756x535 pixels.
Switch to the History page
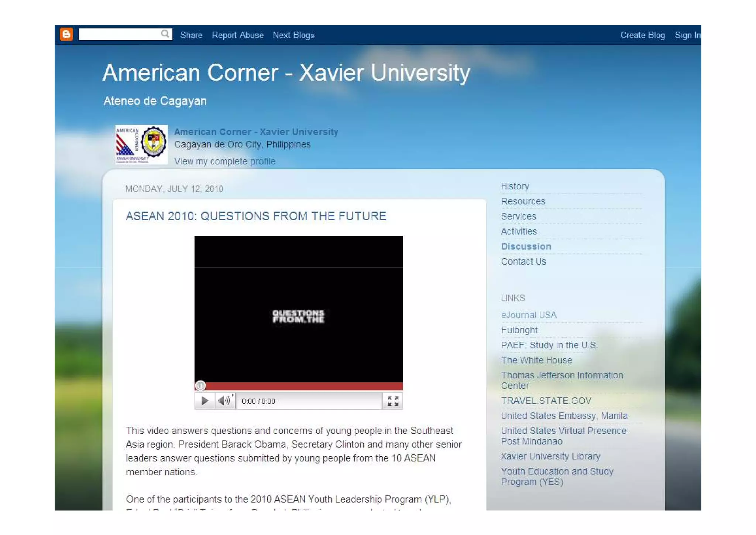click(515, 186)
